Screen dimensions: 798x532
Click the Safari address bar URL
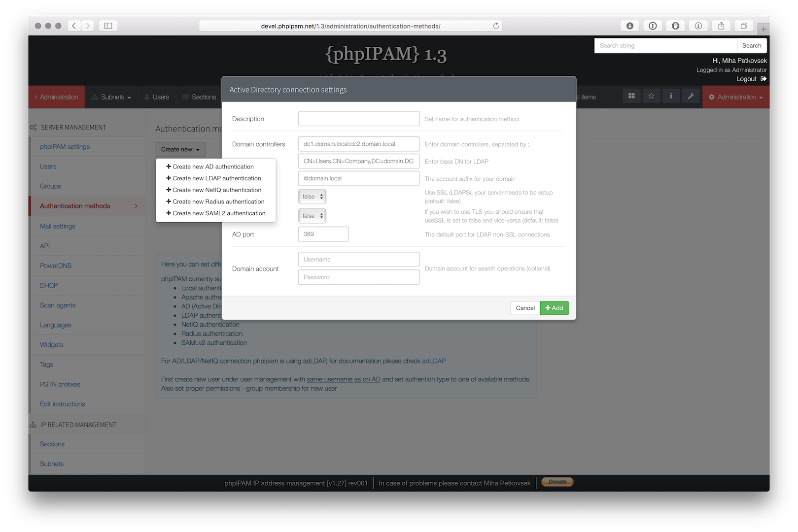tap(350, 26)
